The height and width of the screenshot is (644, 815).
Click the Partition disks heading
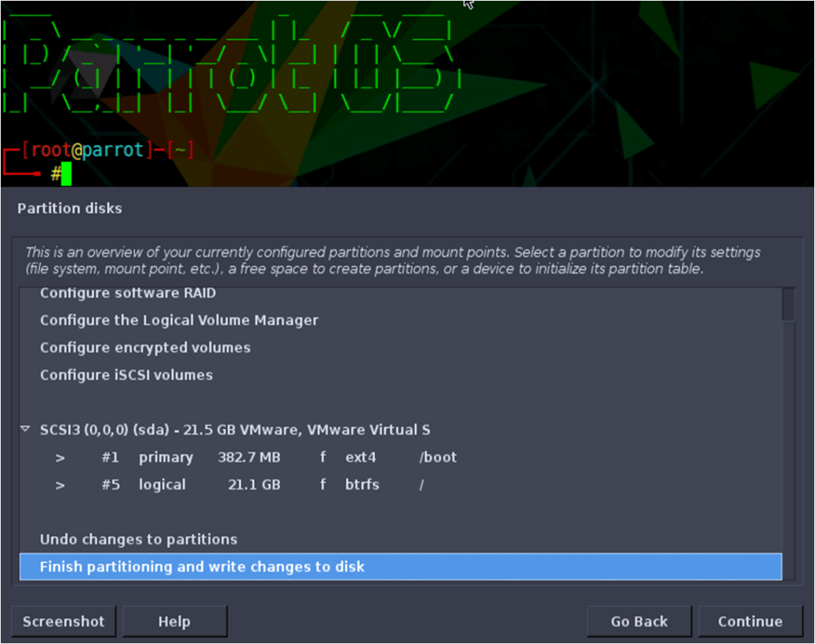coord(70,209)
